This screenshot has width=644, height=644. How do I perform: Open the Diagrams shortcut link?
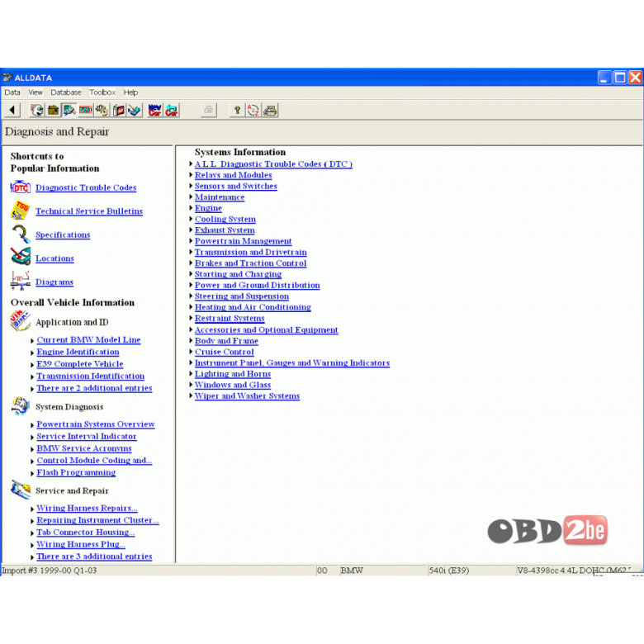click(x=54, y=282)
